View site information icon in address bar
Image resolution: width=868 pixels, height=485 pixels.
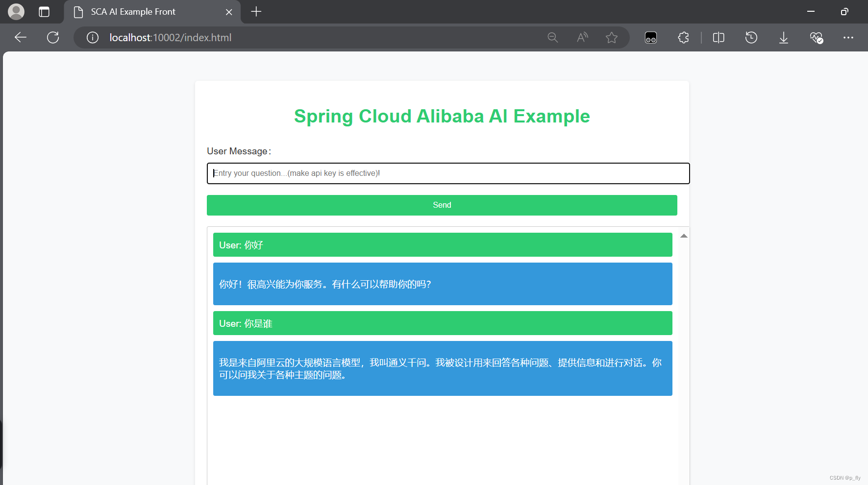click(93, 38)
